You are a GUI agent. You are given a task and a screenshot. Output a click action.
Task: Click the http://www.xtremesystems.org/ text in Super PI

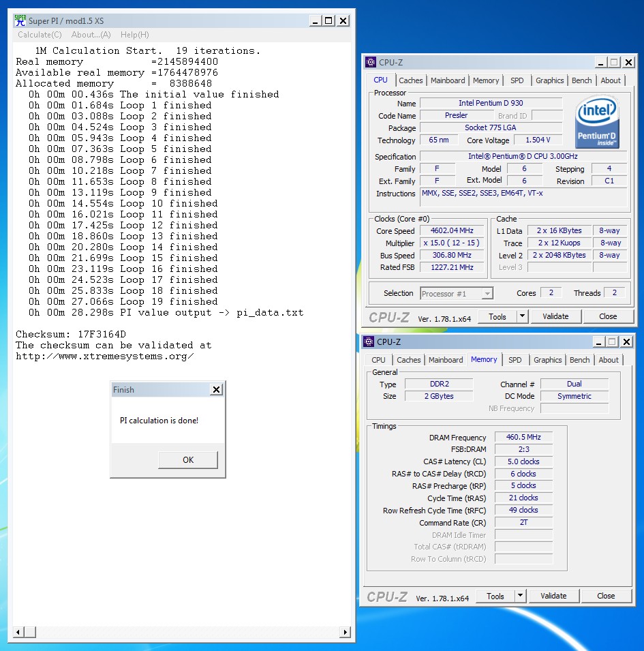pos(104,357)
